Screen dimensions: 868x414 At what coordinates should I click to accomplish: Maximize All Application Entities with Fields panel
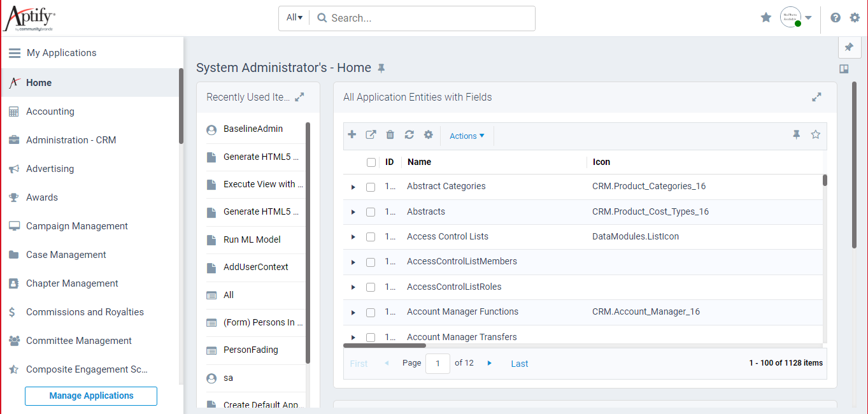click(816, 97)
